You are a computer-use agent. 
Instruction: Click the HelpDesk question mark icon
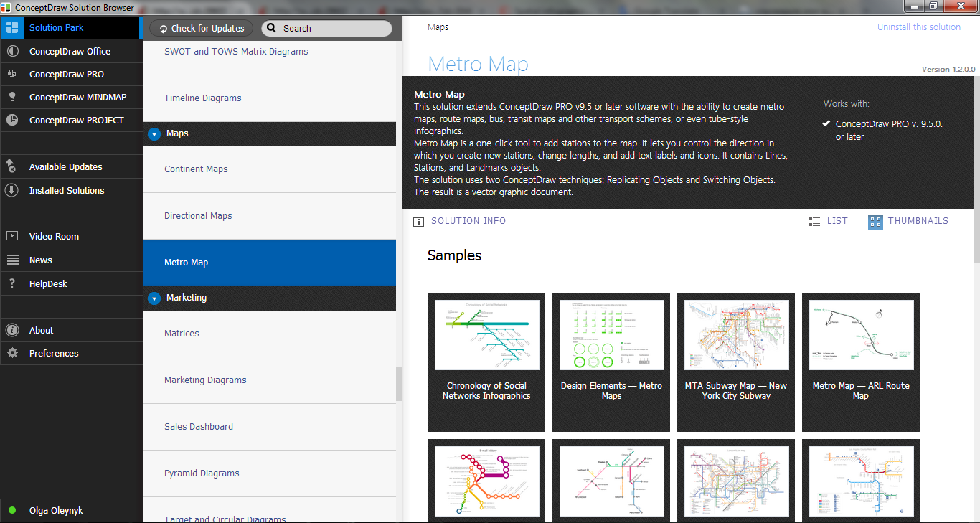click(11, 284)
